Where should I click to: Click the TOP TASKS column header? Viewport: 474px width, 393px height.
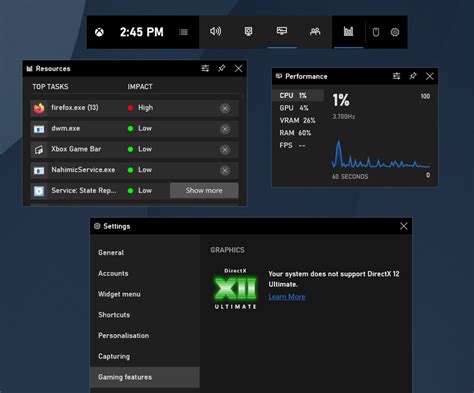tap(50, 87)
